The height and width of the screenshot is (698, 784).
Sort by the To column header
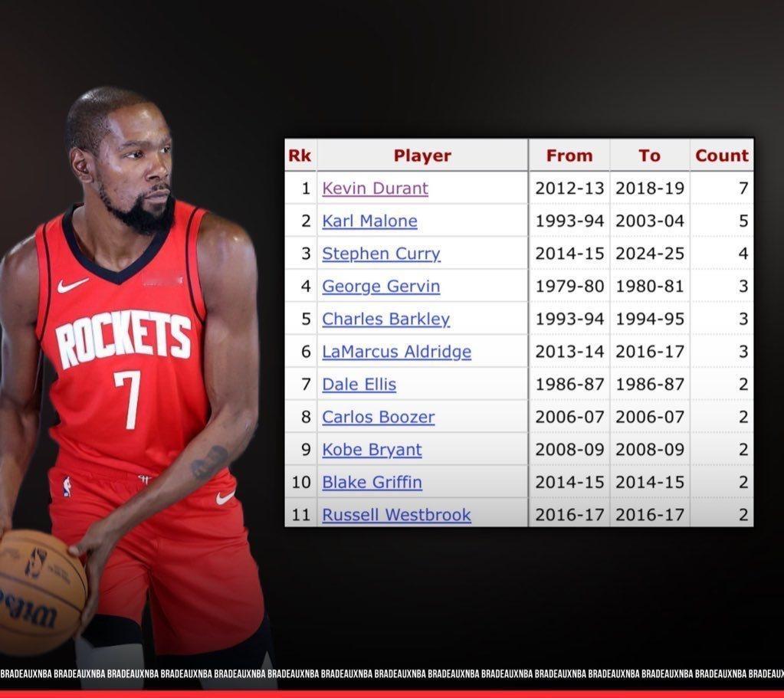coord(649,156)
